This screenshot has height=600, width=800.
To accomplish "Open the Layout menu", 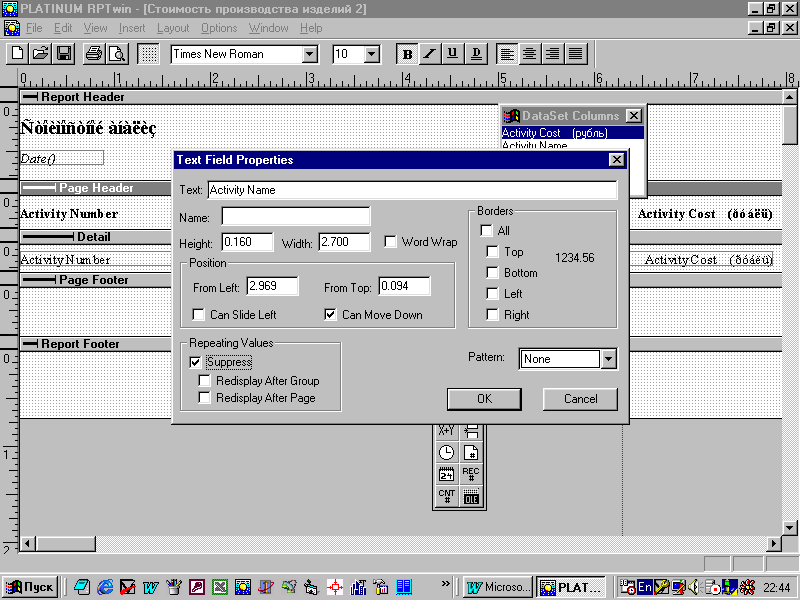I will click(173, 28).
